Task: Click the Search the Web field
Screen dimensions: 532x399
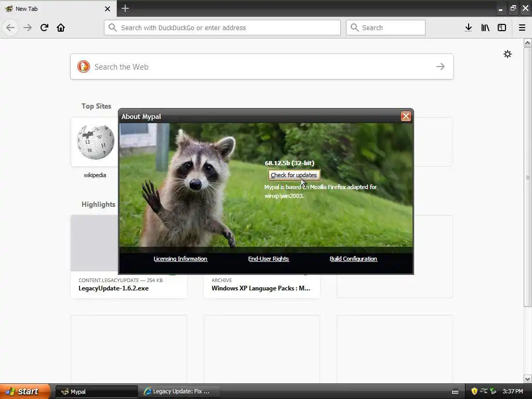Action: pos(262,66)
